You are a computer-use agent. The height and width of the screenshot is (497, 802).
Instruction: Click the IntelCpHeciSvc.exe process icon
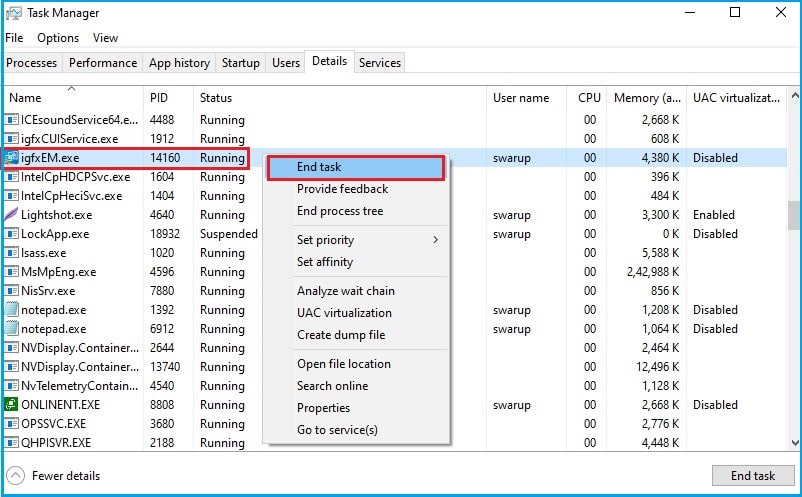11,196
